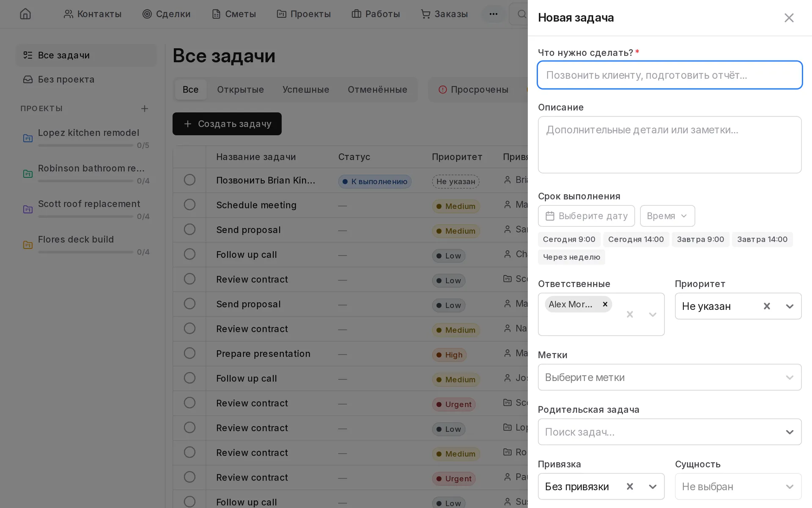
Task: Toggle circle for first Review contract row
Action: tap(189, 279)
